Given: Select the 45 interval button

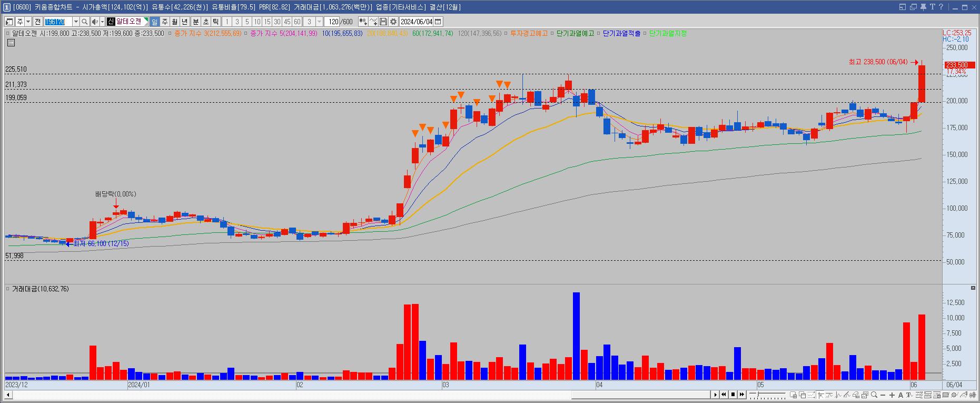Looking at the screenshot, I should [x=287, y=22].
